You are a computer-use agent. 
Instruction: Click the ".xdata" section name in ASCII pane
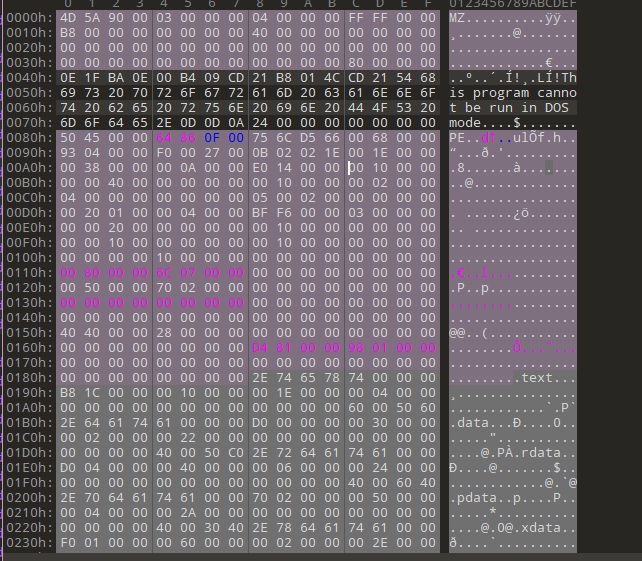click(546, 526)
